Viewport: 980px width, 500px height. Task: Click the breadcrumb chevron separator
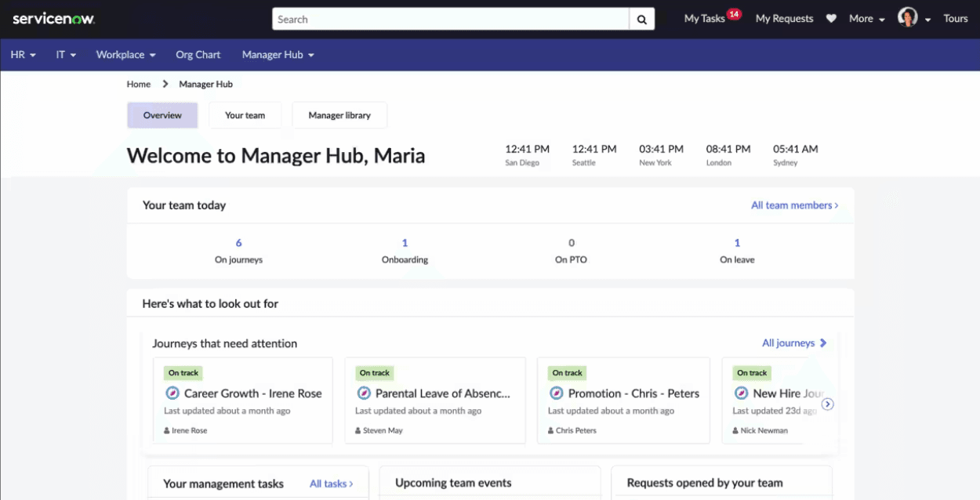click(x=165, y=84)
